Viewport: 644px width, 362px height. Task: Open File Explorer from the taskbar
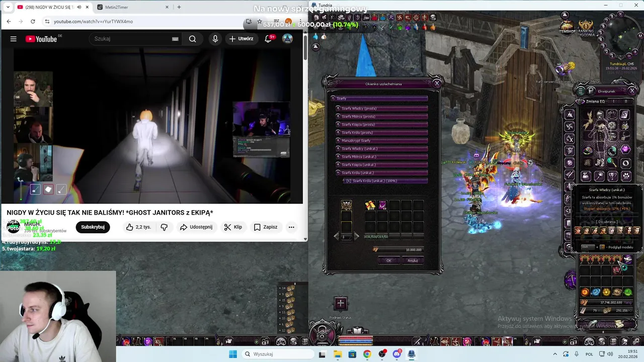tap(338, 354)
